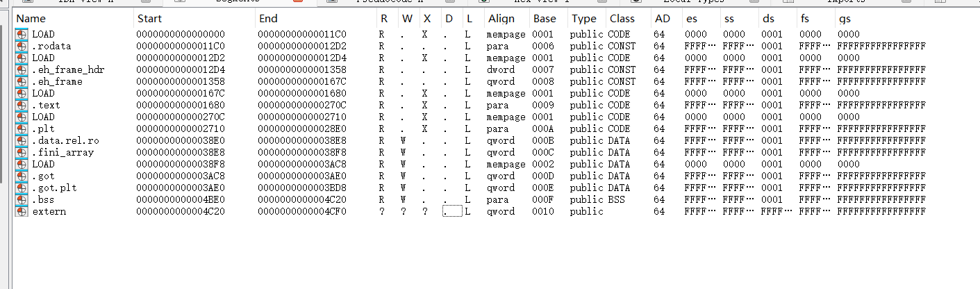
Task: Sort by the Class column header
Action: (622, 18)
